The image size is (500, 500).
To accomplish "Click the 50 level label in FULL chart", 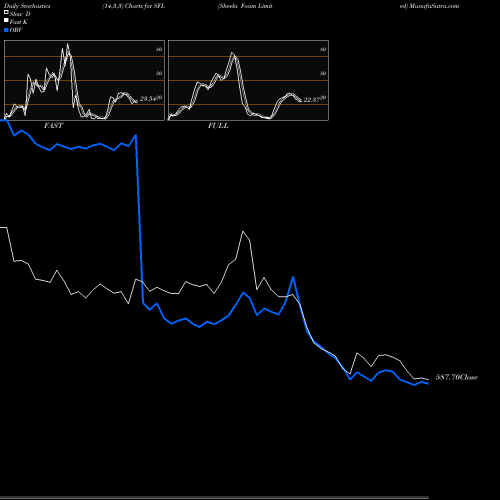I will pyautogui.click(x=323, y=73).
